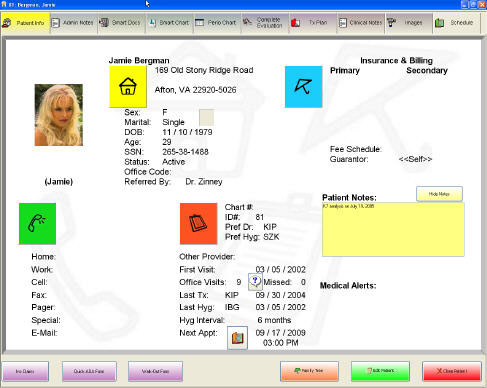Click the nickname '(Jamie)' under the photo
This screenshot has height=388, width=487.
click(59, 181)
